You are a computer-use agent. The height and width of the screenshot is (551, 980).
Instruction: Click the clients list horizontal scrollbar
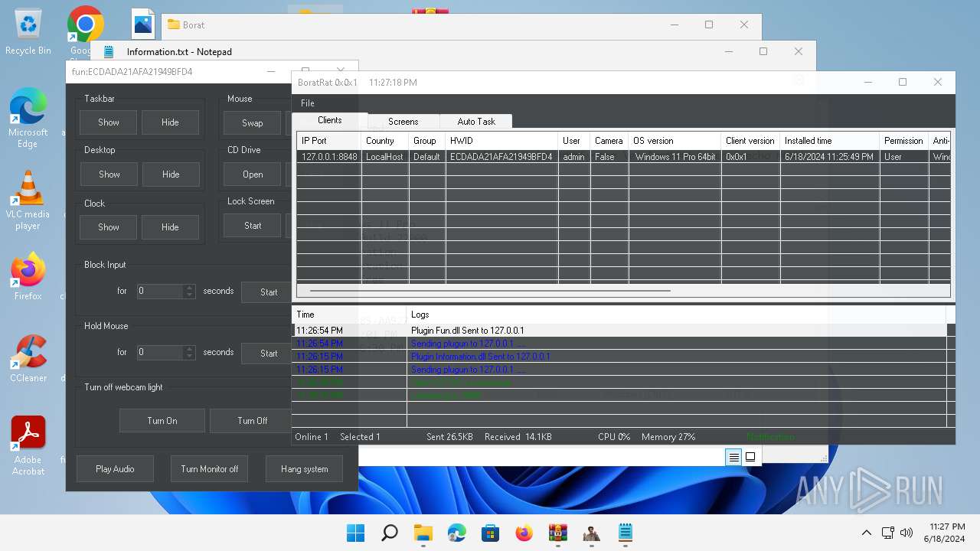(x=490, y=291)
